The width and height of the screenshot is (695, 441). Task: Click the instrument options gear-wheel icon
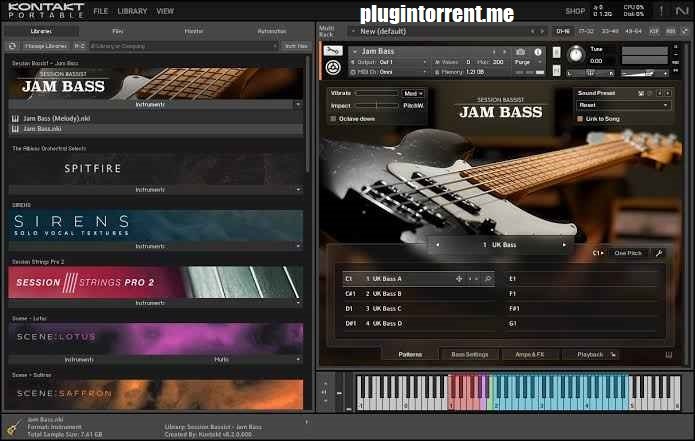(x=333, y=68)
